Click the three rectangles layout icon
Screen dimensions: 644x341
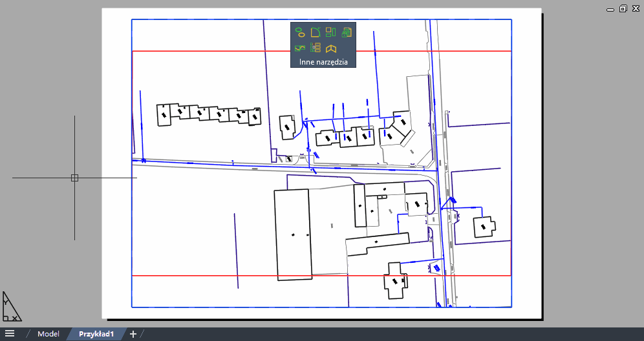click(331, 32)
